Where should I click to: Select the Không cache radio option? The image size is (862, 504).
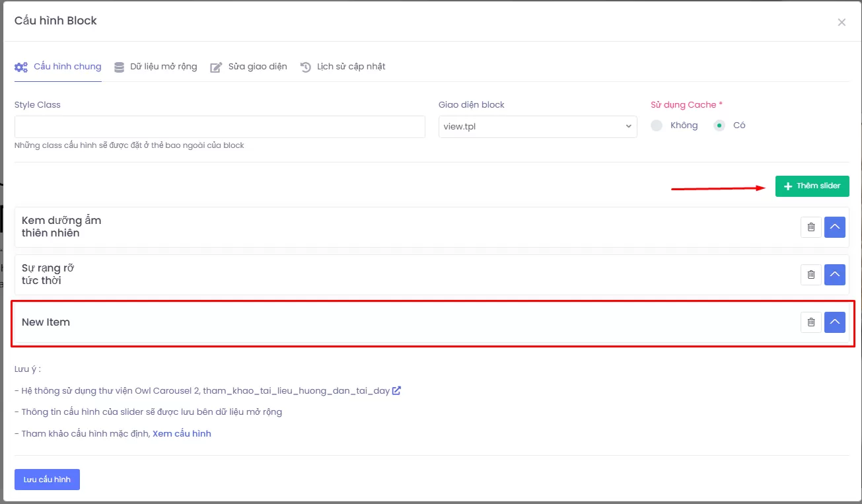pyautogui.click(x=657, y=126)
